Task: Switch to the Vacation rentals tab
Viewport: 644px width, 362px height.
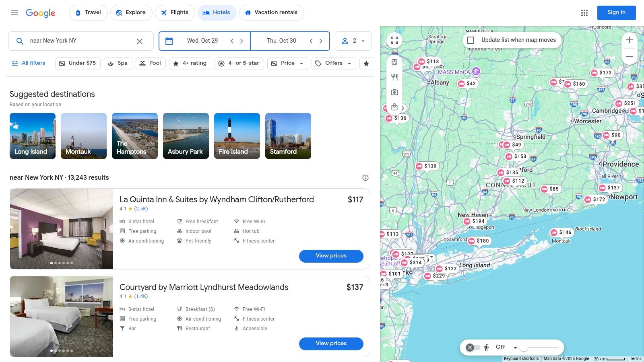Action: pyautogui.click(x=271, y=13)
